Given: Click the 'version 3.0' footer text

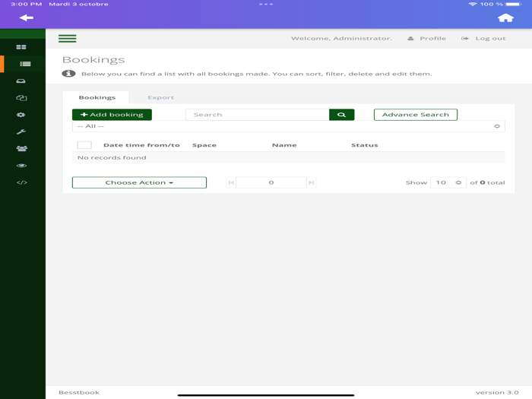Looking at the screenshot, I should (497, 392).
